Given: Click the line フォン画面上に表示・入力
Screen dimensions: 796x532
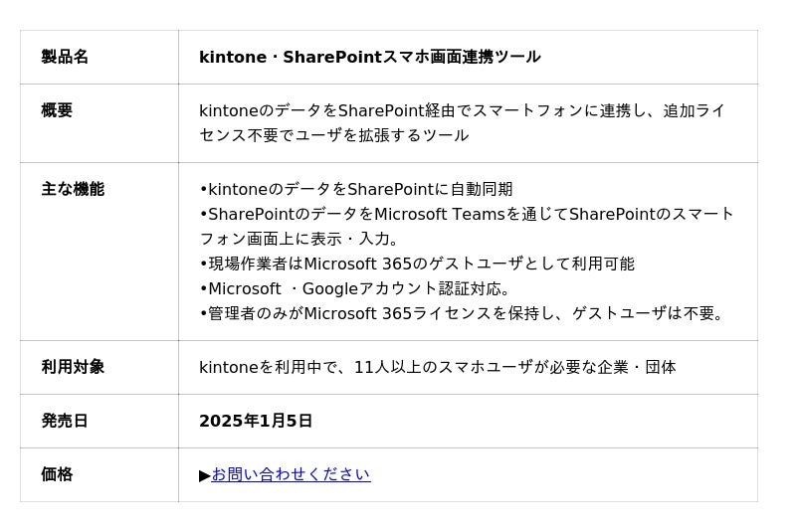Looking at the screenshot, I should click(x=299, y=240).
